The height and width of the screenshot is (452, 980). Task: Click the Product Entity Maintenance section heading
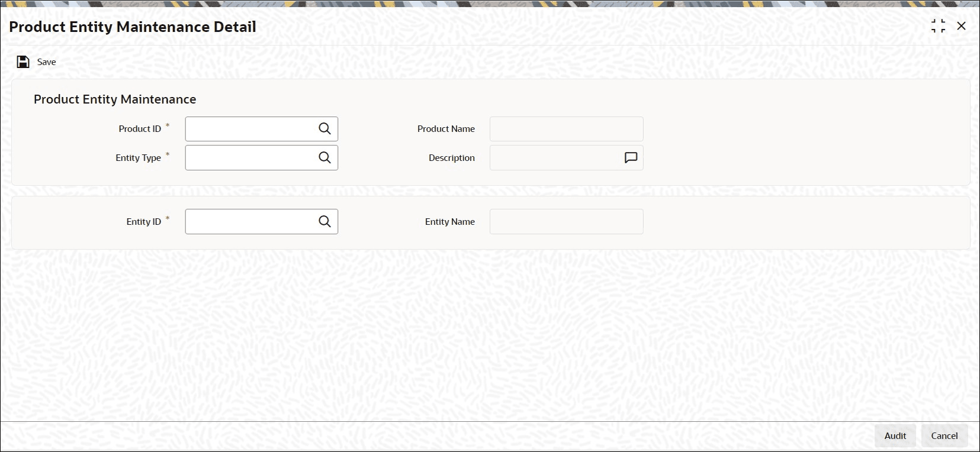(115, 99)
